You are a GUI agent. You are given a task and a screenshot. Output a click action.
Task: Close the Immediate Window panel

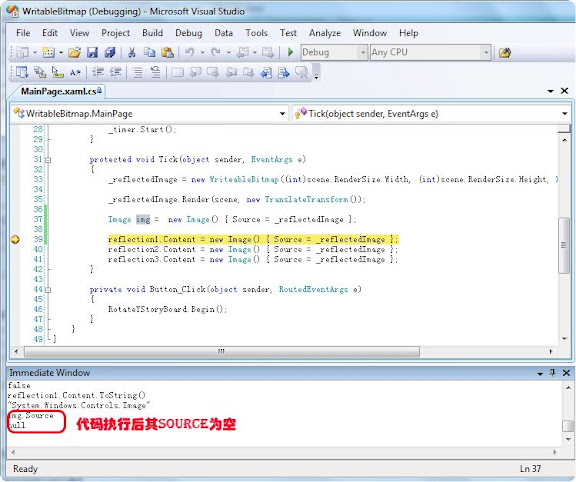pos(566,373)
